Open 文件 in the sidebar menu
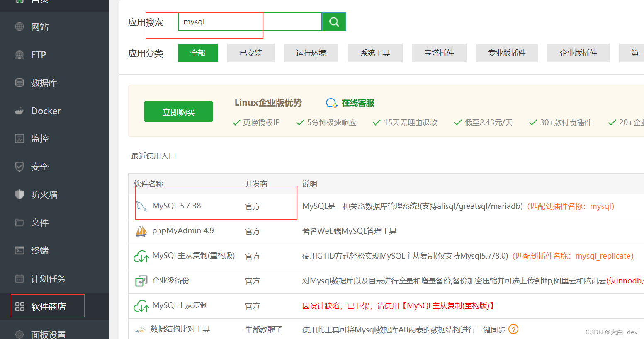This screenshot has width=644, height=339. click(x=40, y=223)
